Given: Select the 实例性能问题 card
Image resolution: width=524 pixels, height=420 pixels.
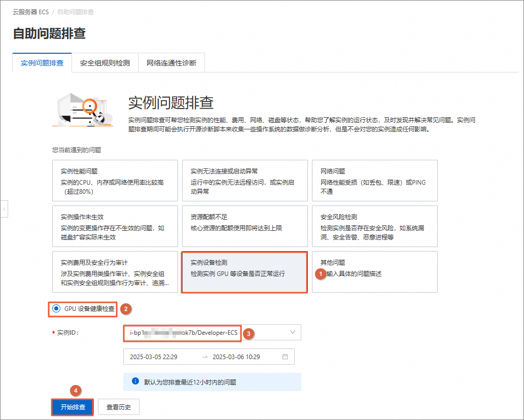Looking at the screenshot, I should tap(115, 181).
